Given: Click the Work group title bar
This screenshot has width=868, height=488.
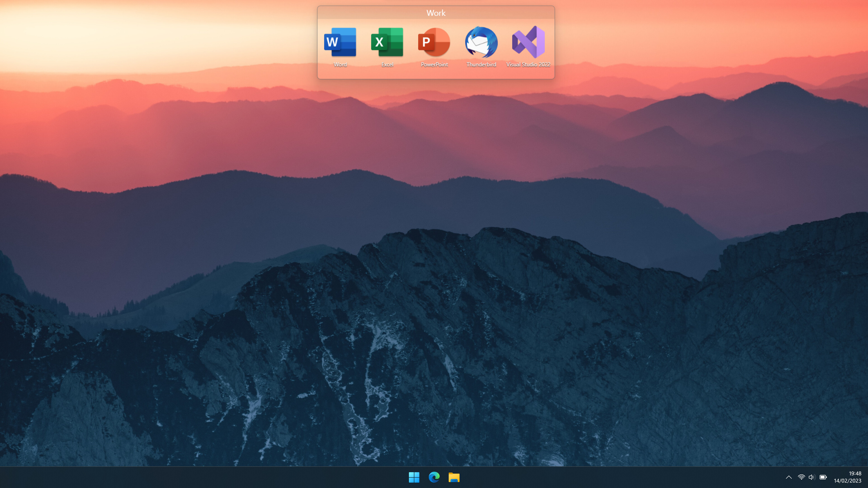Looking at the screenshot, I should pos(436,13).
